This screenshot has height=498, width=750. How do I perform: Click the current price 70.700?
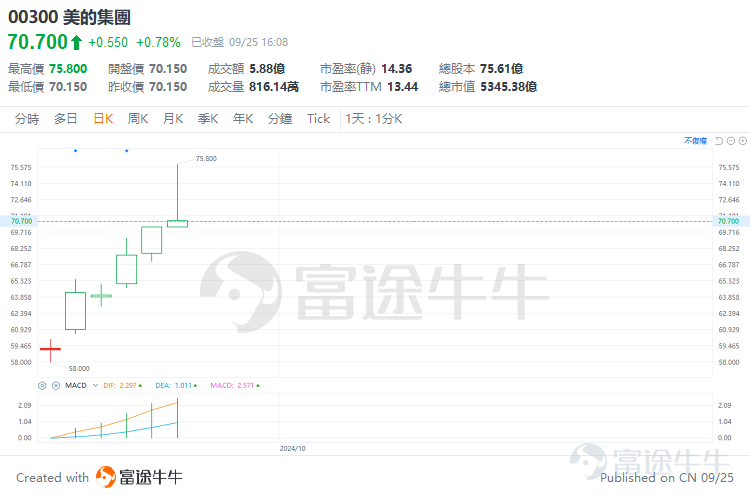38,42
